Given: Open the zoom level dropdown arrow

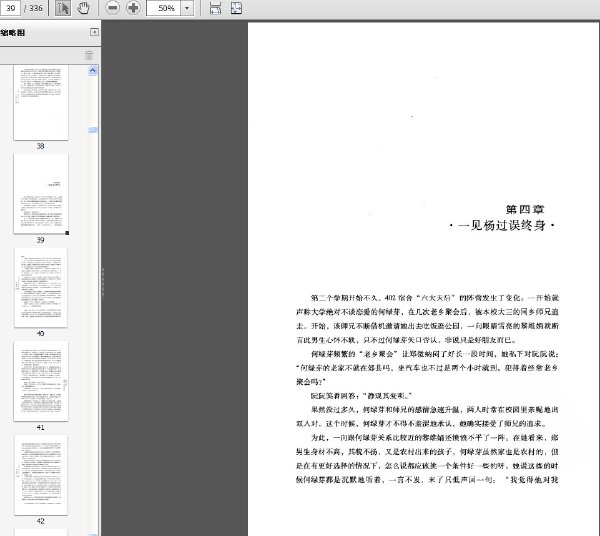Looking at the screenshot, I should click(x=187, y=8).
